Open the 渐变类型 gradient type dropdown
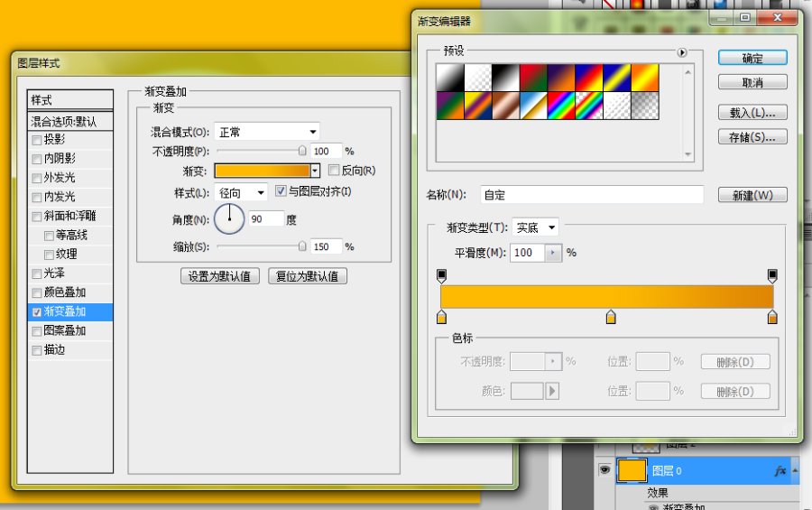The image size is (812, 510). coord(536,227)
